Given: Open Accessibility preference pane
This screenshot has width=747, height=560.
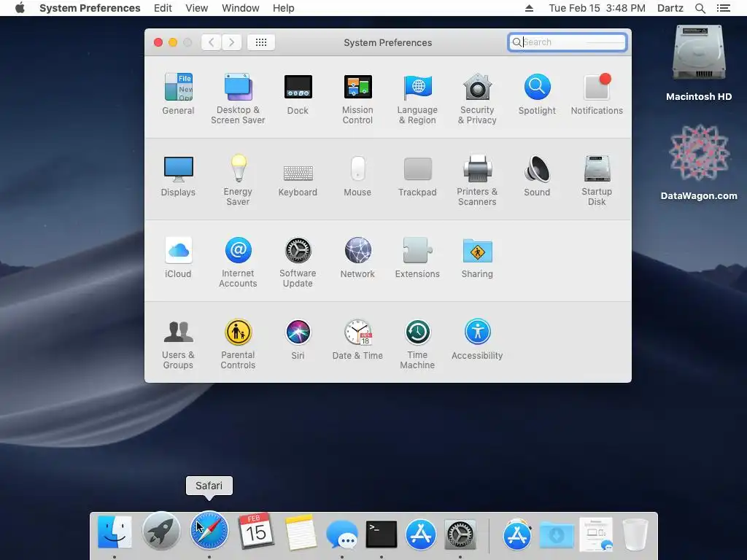Looking at the screenshot, I should [477, 340].
